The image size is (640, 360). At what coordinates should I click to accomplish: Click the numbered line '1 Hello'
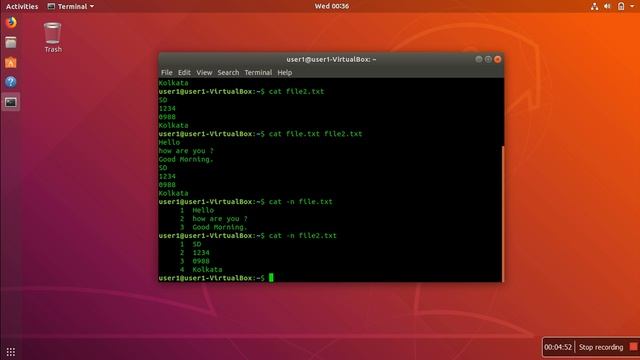197,210
